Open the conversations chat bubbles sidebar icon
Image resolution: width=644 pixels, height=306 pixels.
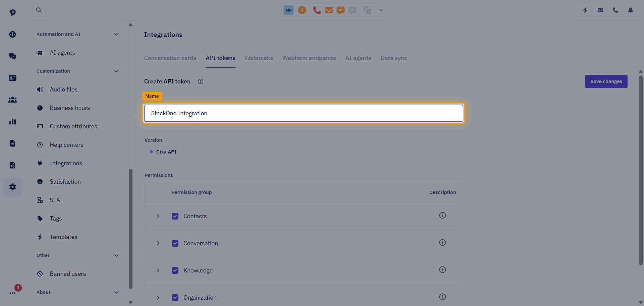pyautogui.click(x=12, y=56)
